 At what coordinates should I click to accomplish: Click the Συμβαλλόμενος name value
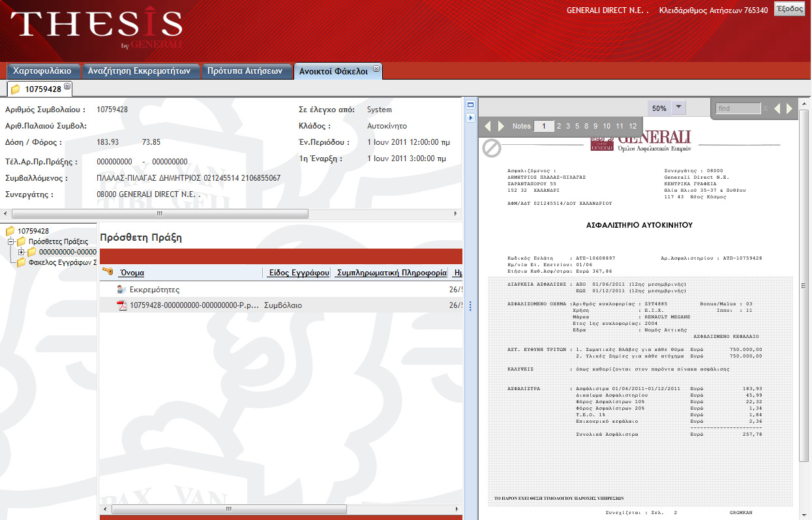point(188,178)
